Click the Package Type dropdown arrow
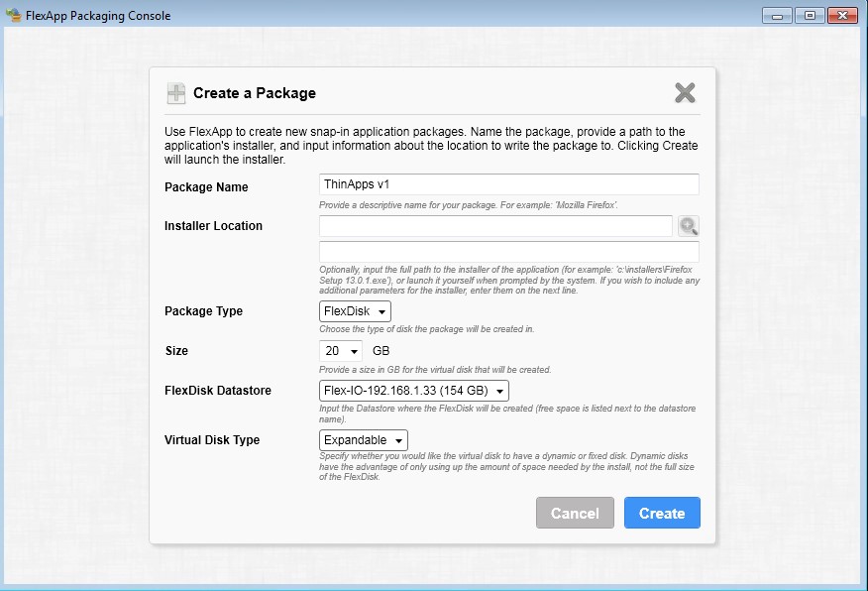The width and height of the screenshot is (868, 591). point(381,311)
